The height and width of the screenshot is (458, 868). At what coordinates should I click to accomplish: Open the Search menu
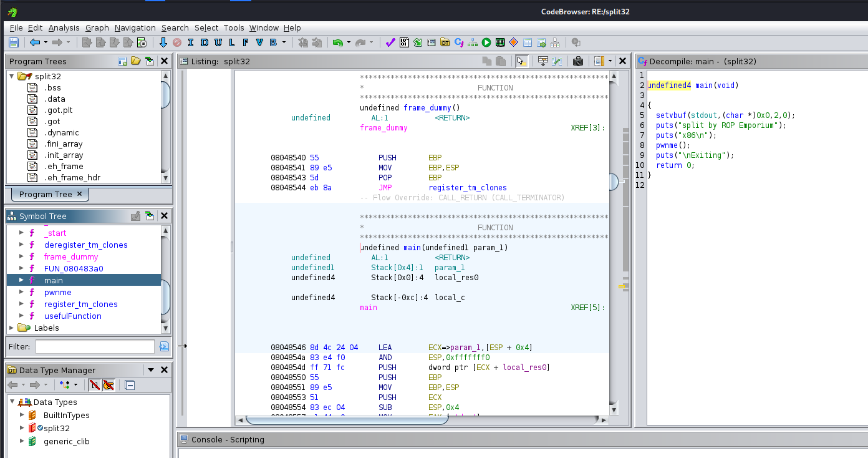pyautogui.click(x=175, y=27)
